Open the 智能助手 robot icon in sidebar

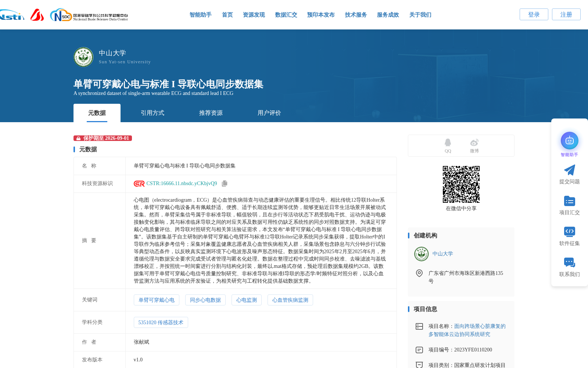[570, 141]
